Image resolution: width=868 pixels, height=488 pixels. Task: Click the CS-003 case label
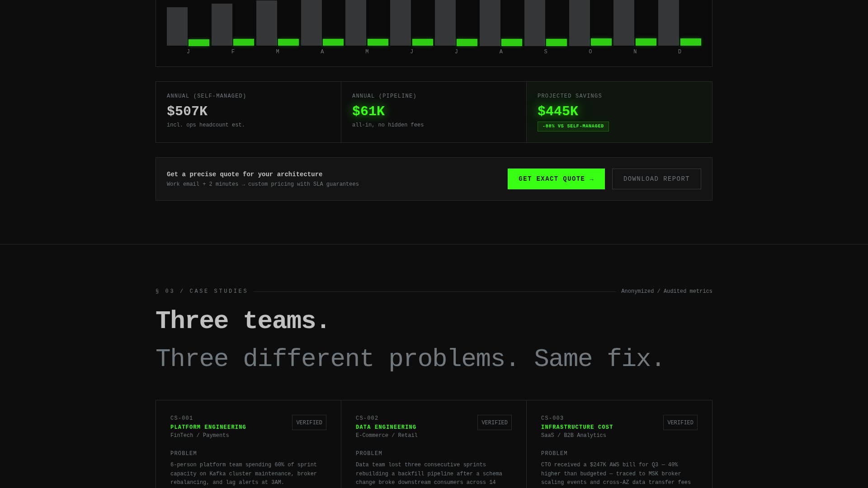click(x=552, y=418)
